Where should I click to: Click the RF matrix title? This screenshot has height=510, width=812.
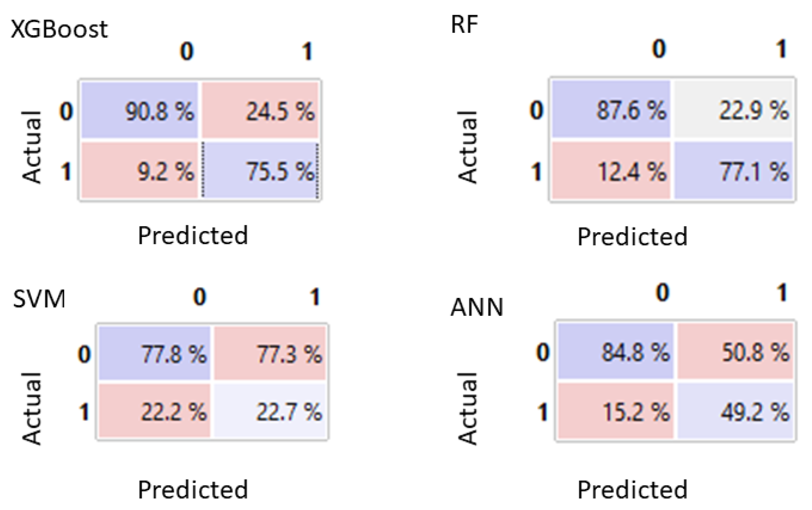[x=464, y=25]
